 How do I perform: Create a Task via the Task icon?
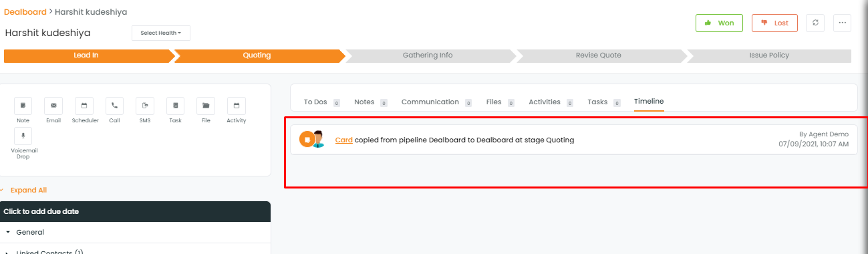[x=175, y=106]
